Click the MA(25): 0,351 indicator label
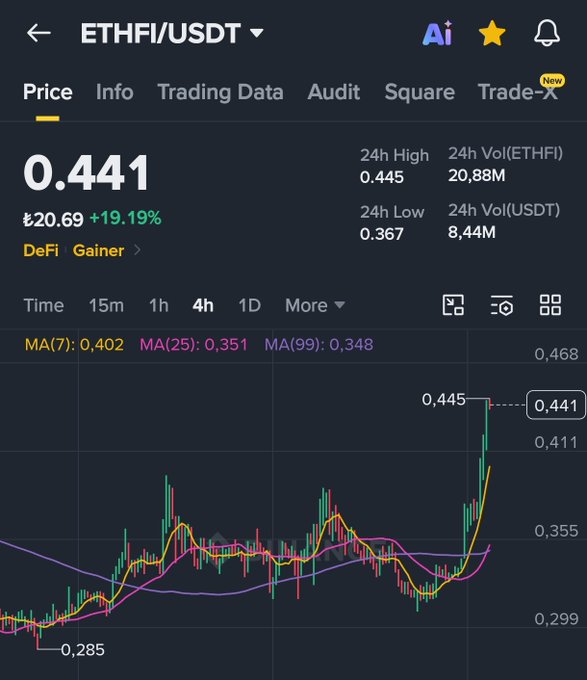587x680 pixels. click(193, 345)
